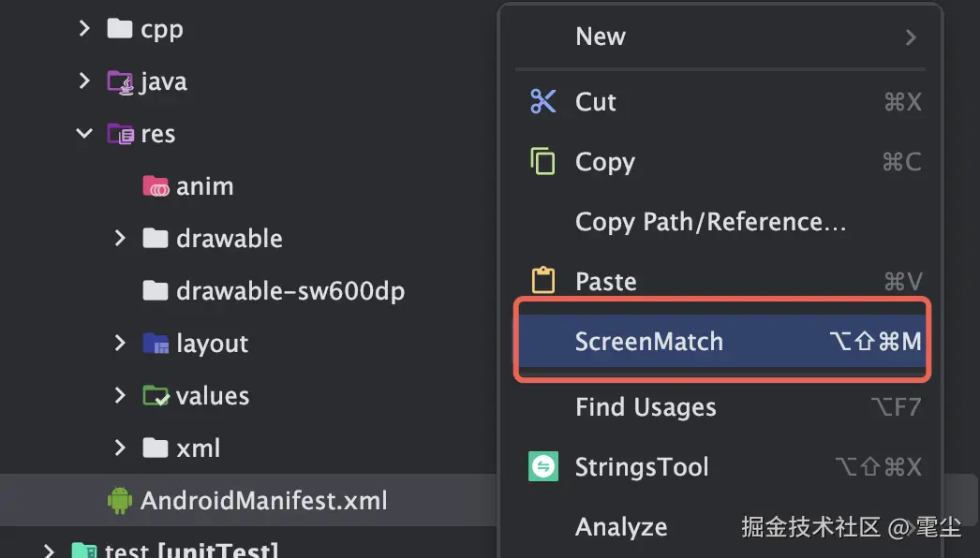Click the java folder icon
This screenshot has width=980, height=558.
pyautogui.click(x=120, y=81)
